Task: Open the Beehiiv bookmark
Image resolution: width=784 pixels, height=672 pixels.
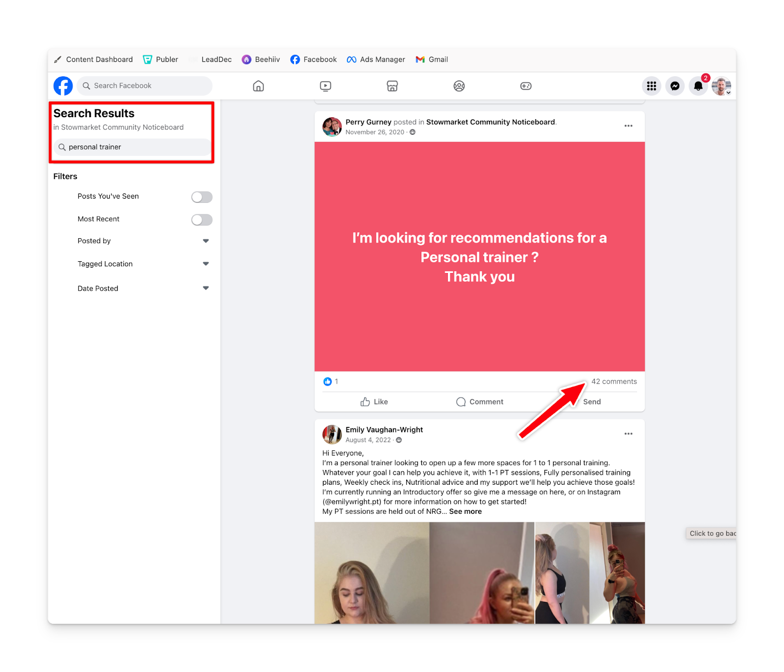Action: pyautogui.click(x=261, y=59)
